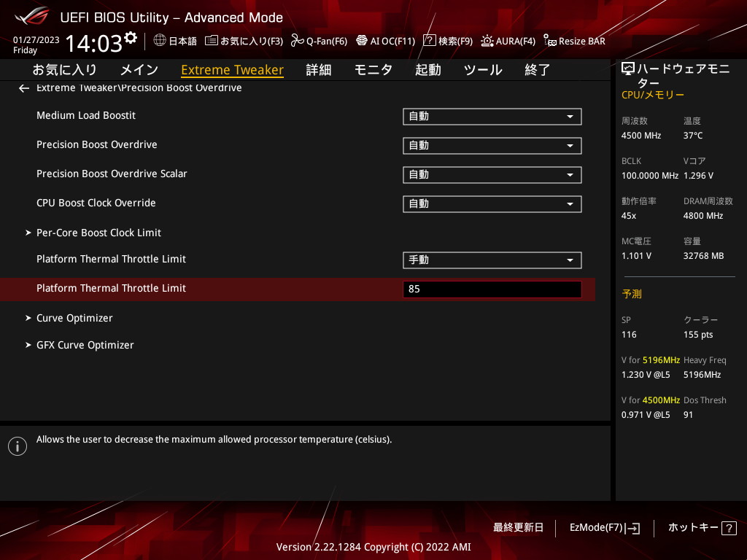Click CPU Boost Clock Override label
Image resolution: width=747 pixels, height=560 pixels.
pos(96,203)
